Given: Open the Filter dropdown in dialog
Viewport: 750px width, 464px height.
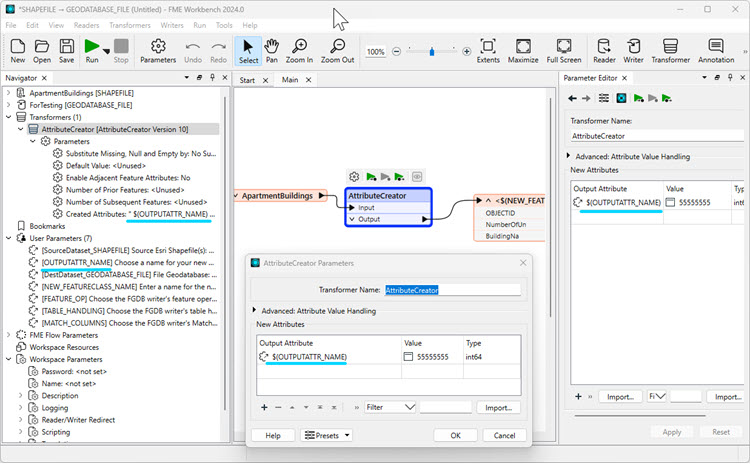Looking at the screenshot, I should pyautogui.click(x=390, y=408).
